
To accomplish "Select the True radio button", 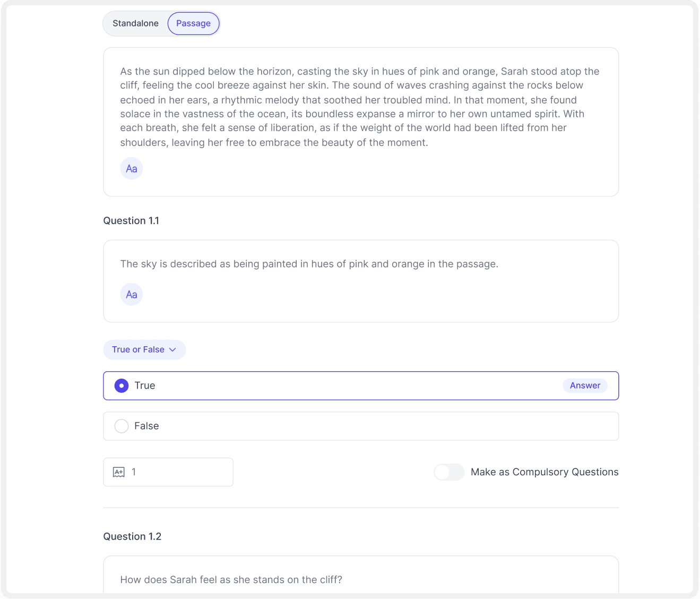I will pos(122,386).
